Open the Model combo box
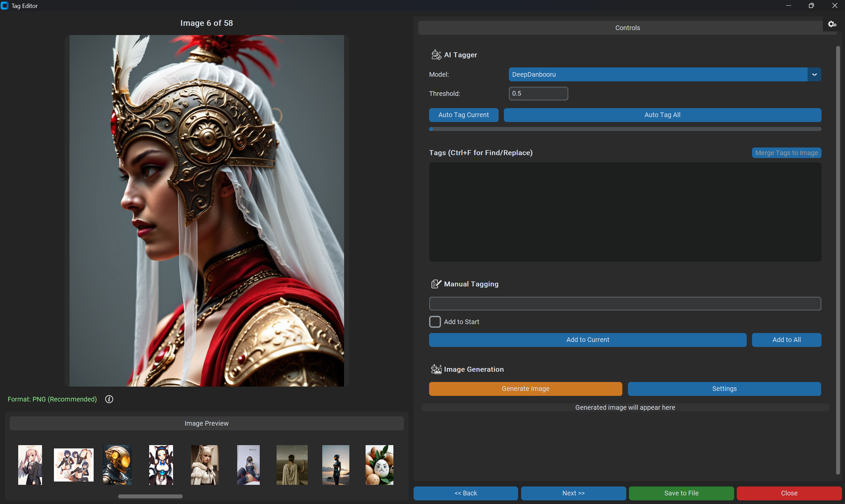The height and width of the screenshot is (504, 845). click(657, 74)
